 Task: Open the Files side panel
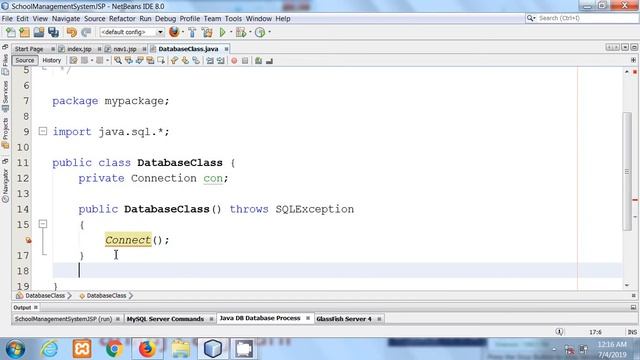pos(5,60)
